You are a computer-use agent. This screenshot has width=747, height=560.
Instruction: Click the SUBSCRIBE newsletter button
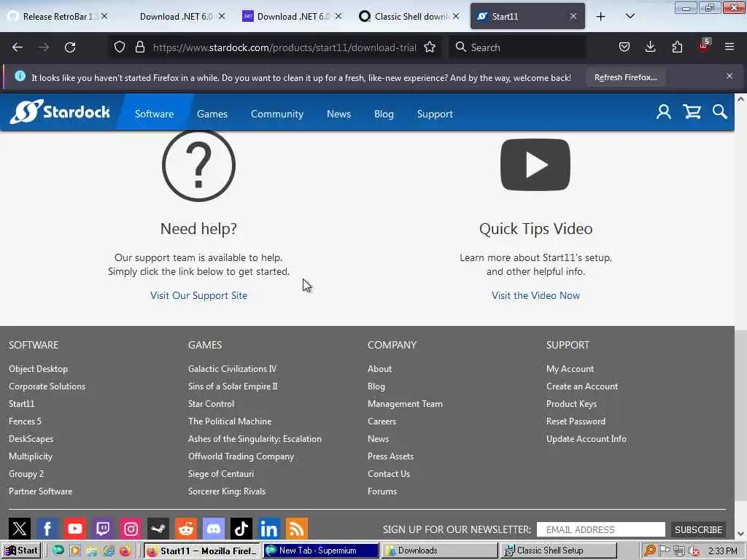pyautogui.click(x=698, y=529)
